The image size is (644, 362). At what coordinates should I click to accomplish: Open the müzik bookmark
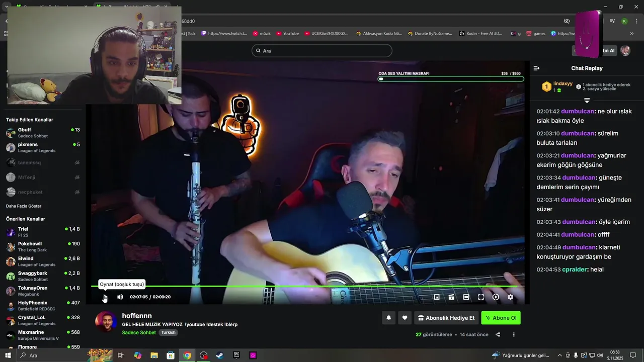coord(262,34)
